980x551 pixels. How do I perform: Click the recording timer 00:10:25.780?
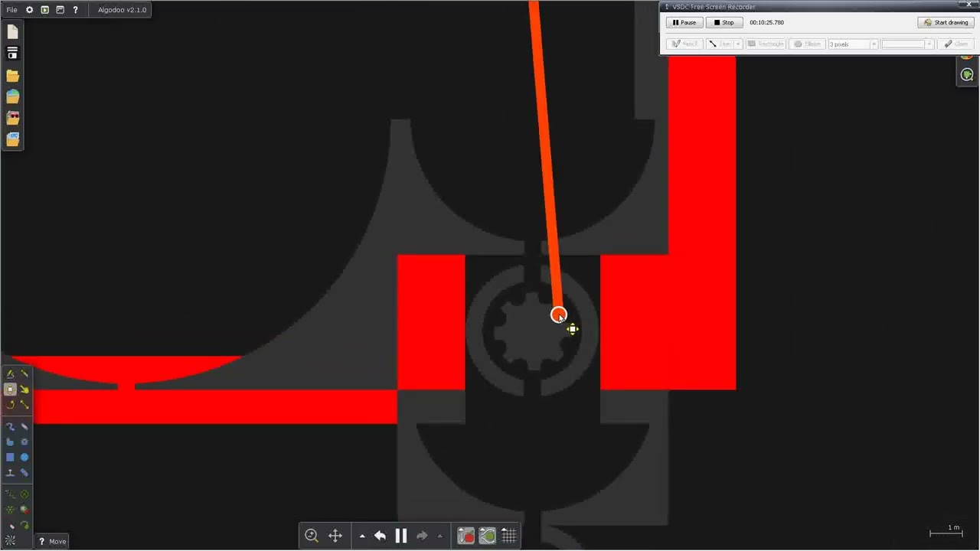766,22
